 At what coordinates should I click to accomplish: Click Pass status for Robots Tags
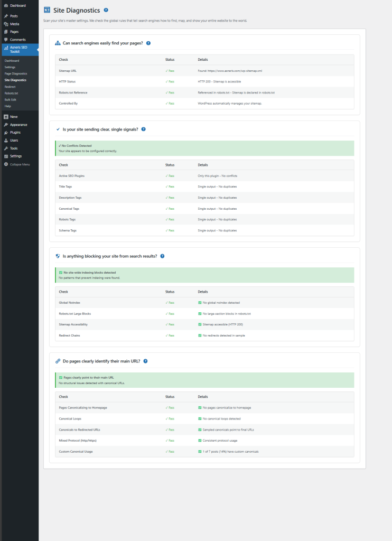click(x=170, y=219)
